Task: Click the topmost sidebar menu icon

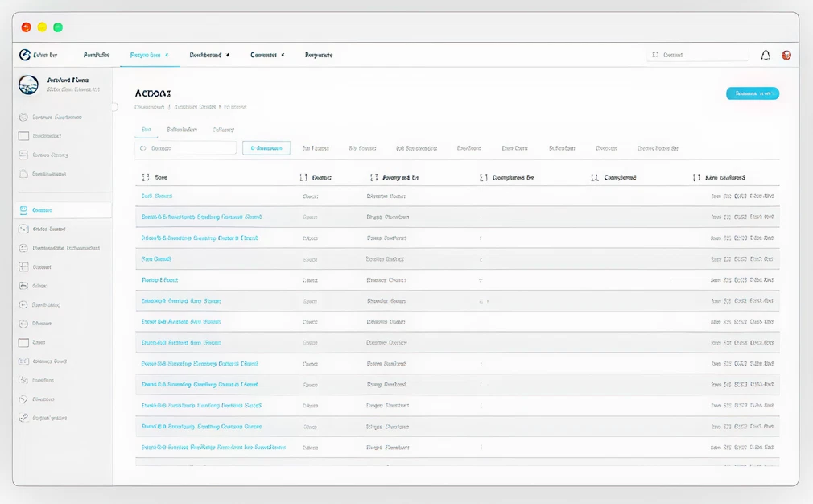Action: pos(23,117)
